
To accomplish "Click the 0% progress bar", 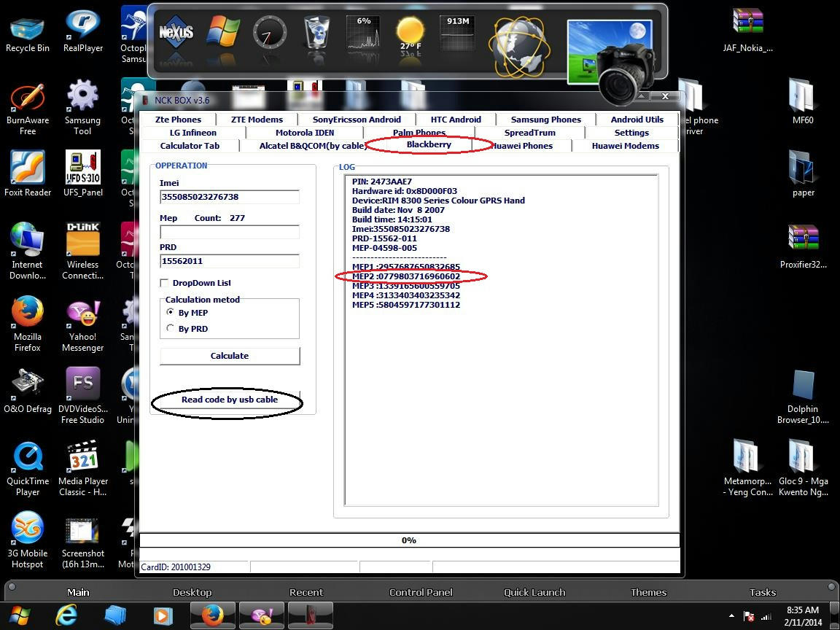I will pos(409,540).
